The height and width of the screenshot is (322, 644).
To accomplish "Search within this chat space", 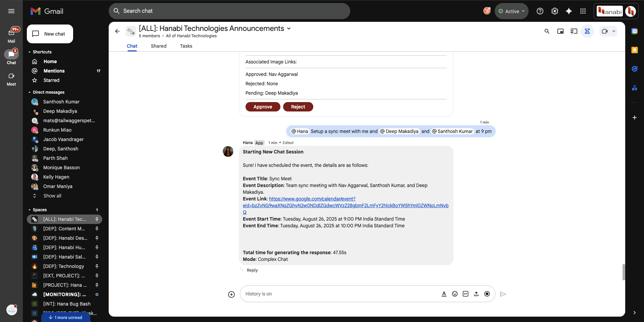I will click(547, 31).
